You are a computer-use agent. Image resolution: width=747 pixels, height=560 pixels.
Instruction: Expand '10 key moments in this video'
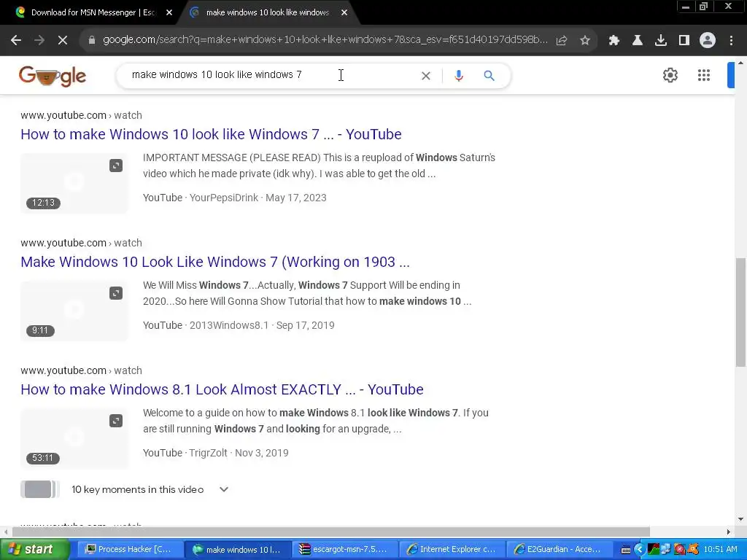[223, 489]
